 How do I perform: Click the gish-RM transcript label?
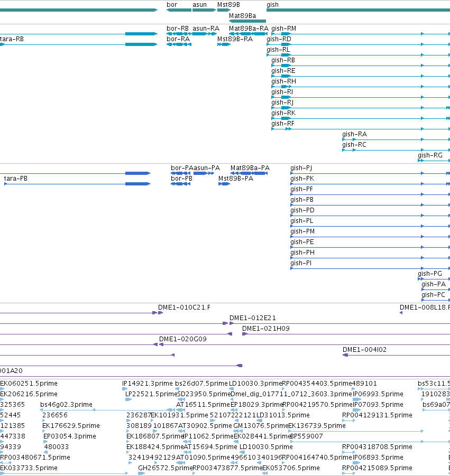tap(283, 28)
